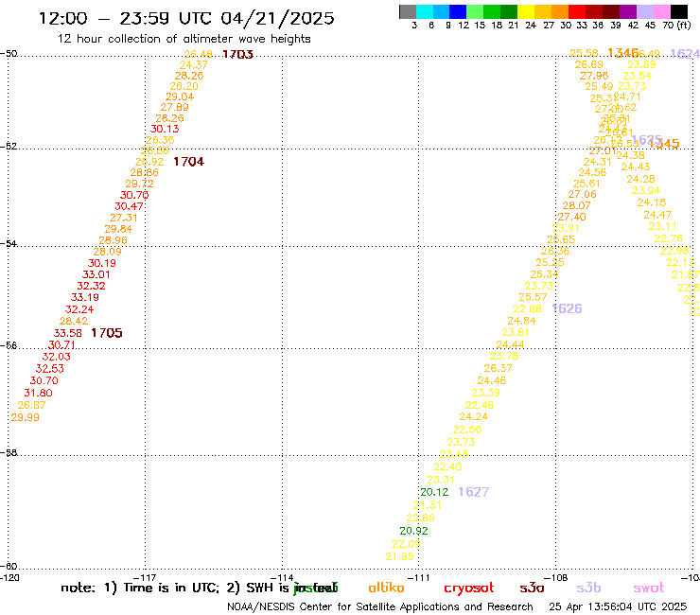The image size is (700, 615).
Task: Select the red swatch above 33
Action: [577, 11]
